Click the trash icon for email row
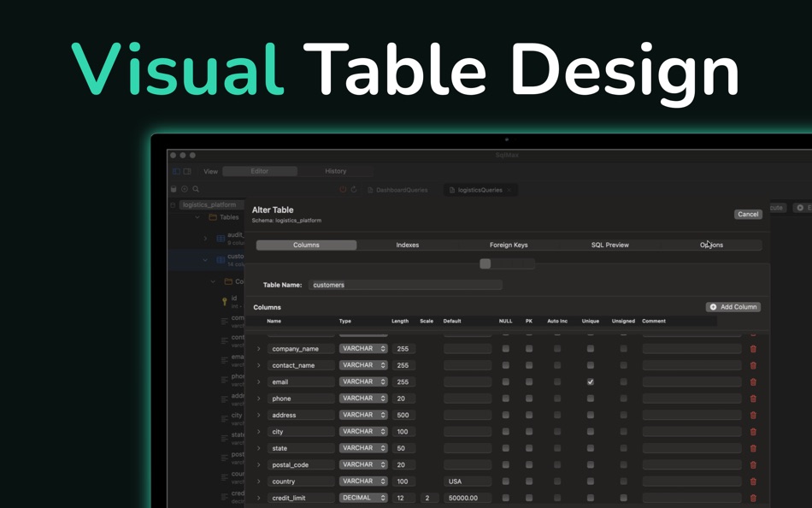 753,382
